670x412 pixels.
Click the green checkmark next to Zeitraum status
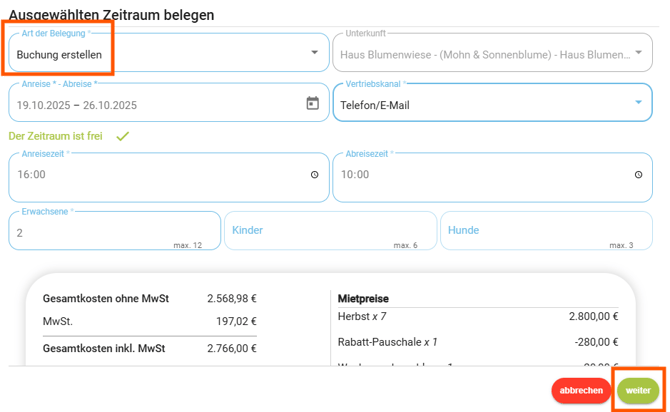coord(123,136)
